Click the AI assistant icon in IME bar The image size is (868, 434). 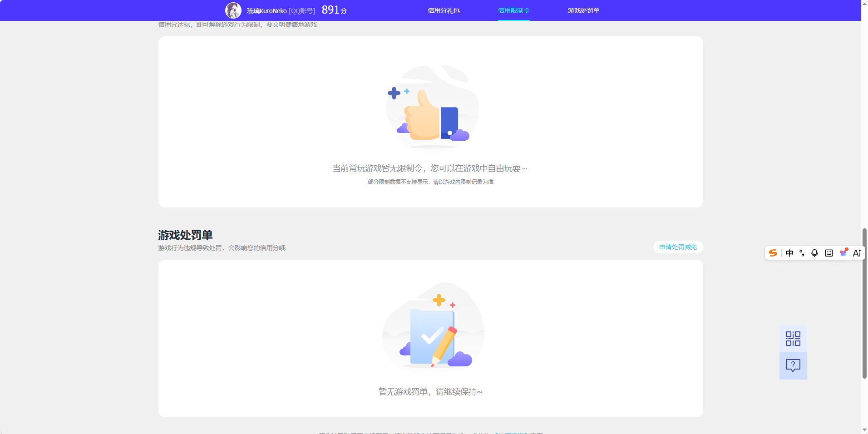pos(857,253)
